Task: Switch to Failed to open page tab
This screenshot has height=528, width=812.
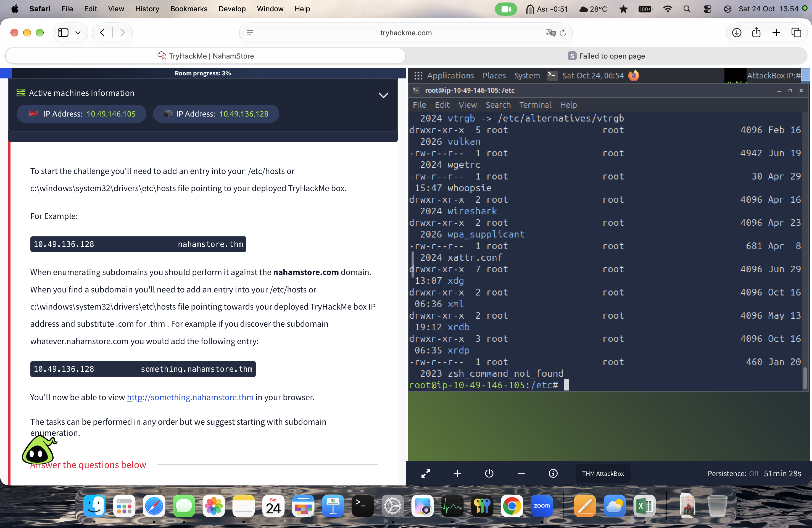Action: [x=606, y=56]
